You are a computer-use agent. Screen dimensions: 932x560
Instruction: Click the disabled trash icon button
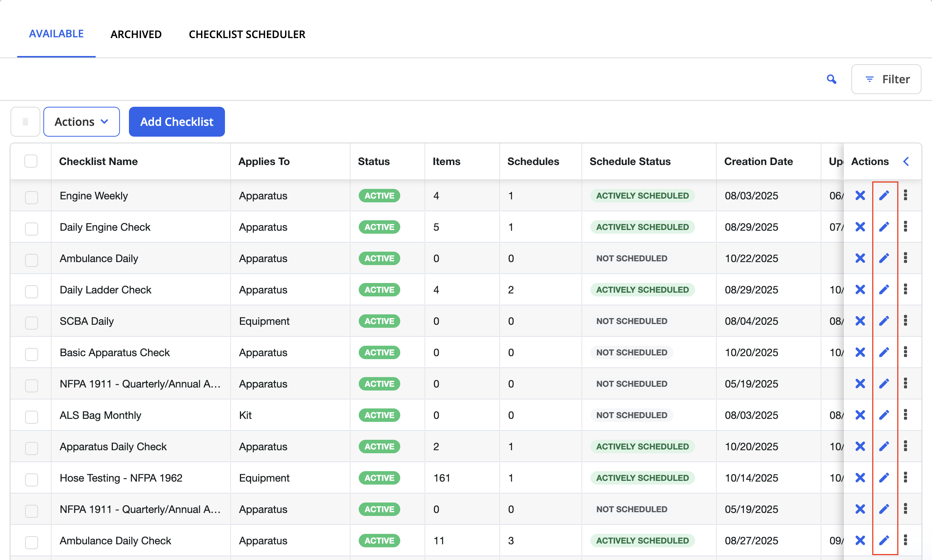(x=25, y=121)
